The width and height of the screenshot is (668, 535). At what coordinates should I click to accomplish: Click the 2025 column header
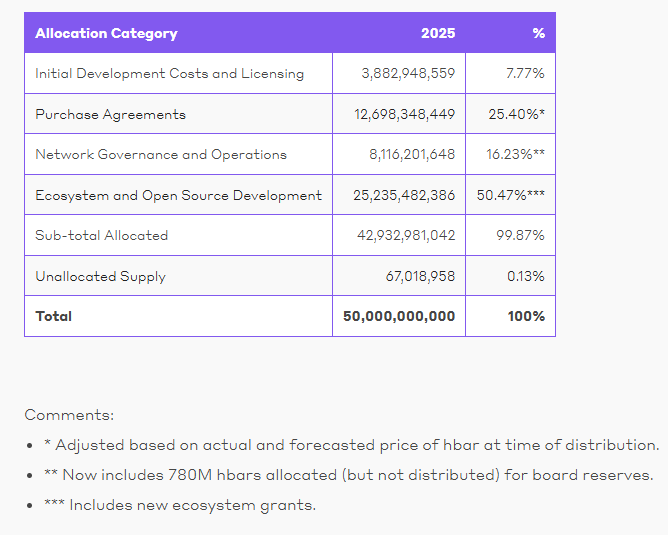point(438,33)
